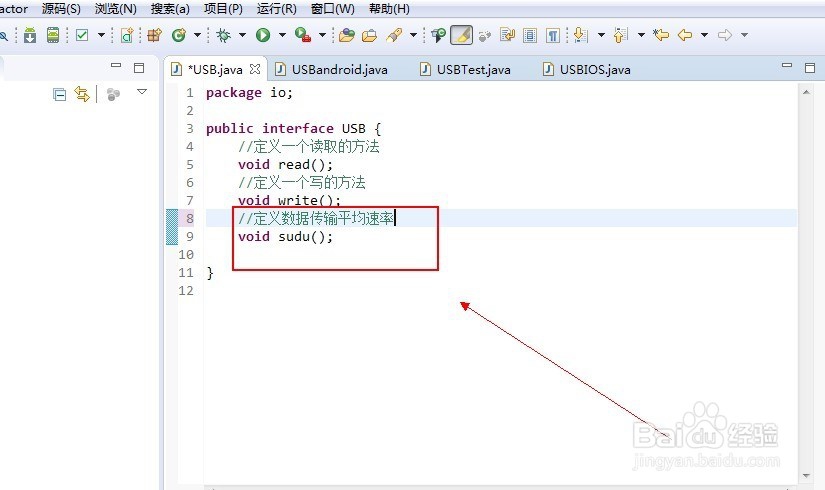The width and height of the screenshot is (825, 490).
Task: Open the Back history dropdown arrow
Action: coord(704,35)
